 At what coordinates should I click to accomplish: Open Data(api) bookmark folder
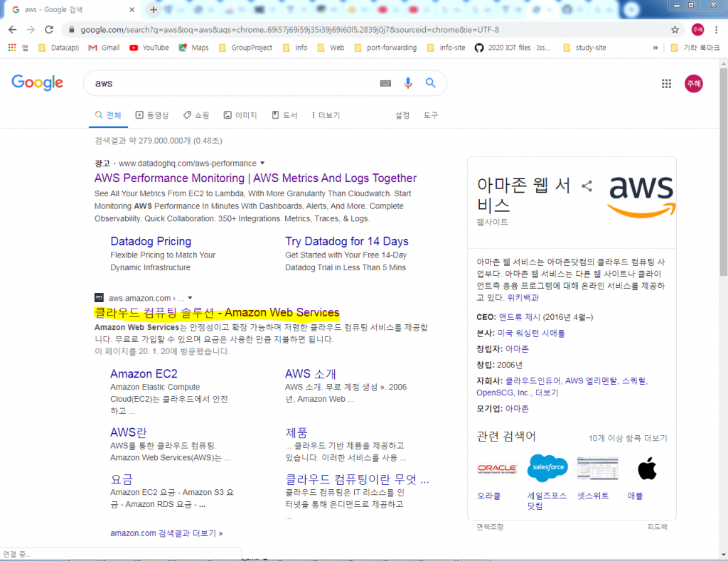[59, 48]
